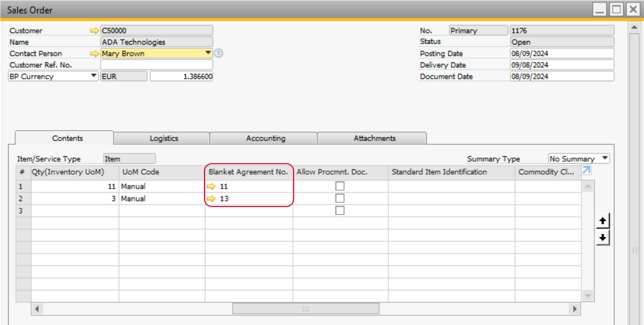Screen dimensions: 644x325
Task: Click link arrow for Blanket Agreement 13
Action: 212,199
